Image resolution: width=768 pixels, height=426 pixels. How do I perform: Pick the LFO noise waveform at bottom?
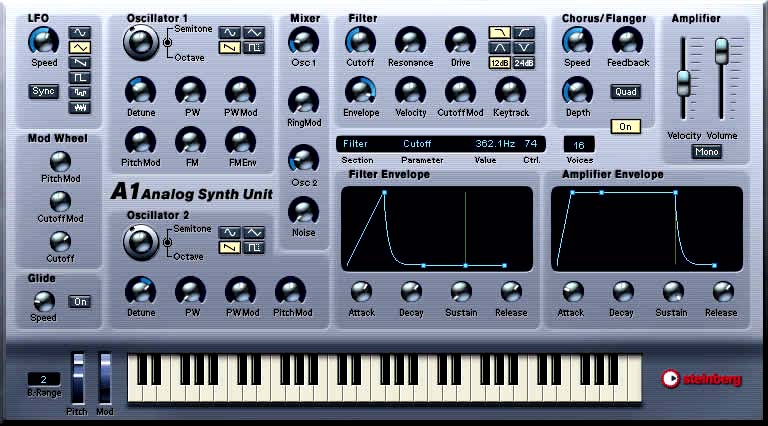tap(78, 106)
